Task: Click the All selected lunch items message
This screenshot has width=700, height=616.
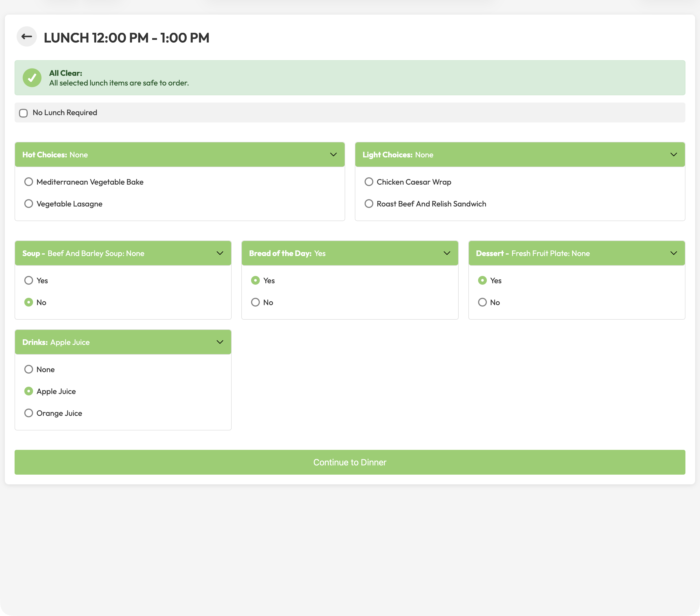Action: point(119,83)
